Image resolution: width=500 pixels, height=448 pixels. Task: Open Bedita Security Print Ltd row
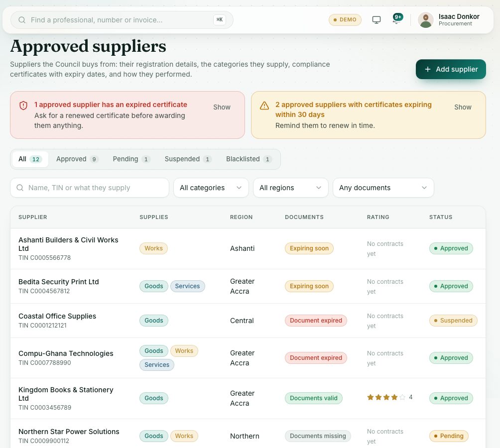pos(248,286)
